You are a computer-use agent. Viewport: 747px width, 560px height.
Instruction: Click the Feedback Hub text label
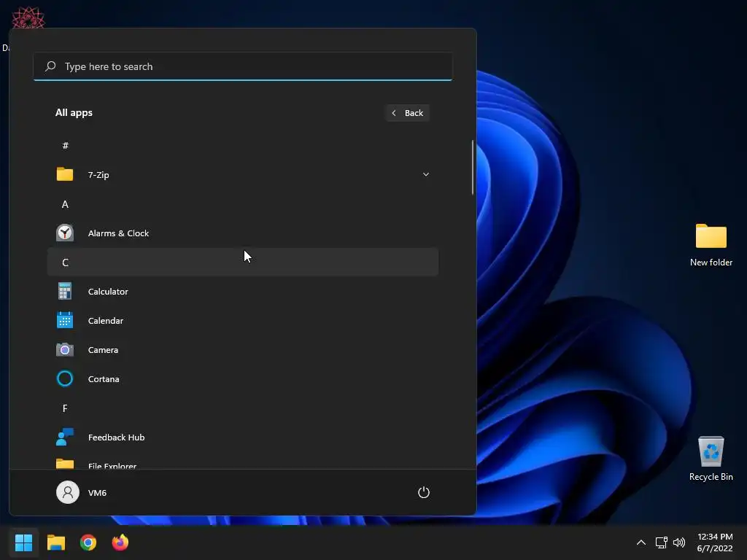pyautogui.click(x=116, y=437)
